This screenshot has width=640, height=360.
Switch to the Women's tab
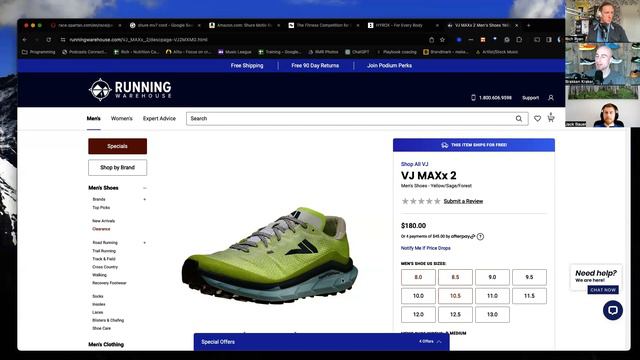122,118
